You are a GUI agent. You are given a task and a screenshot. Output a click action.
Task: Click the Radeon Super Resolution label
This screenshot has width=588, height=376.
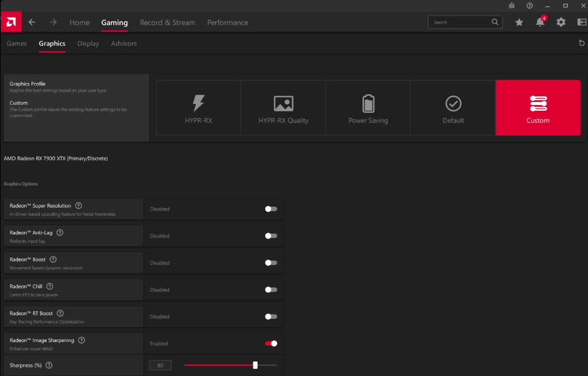pyautogui.click(x=40, y=206)
